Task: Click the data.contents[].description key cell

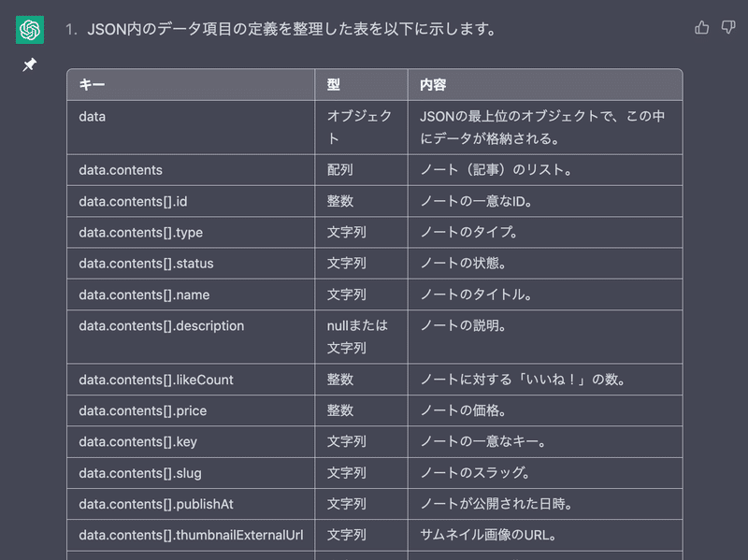Action: click(x=191, y=337)
